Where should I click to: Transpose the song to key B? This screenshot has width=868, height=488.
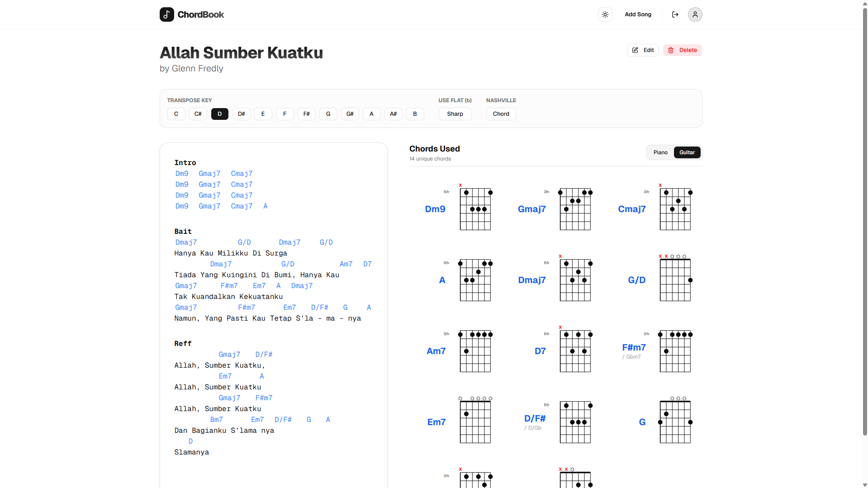(x=415, y=114)
